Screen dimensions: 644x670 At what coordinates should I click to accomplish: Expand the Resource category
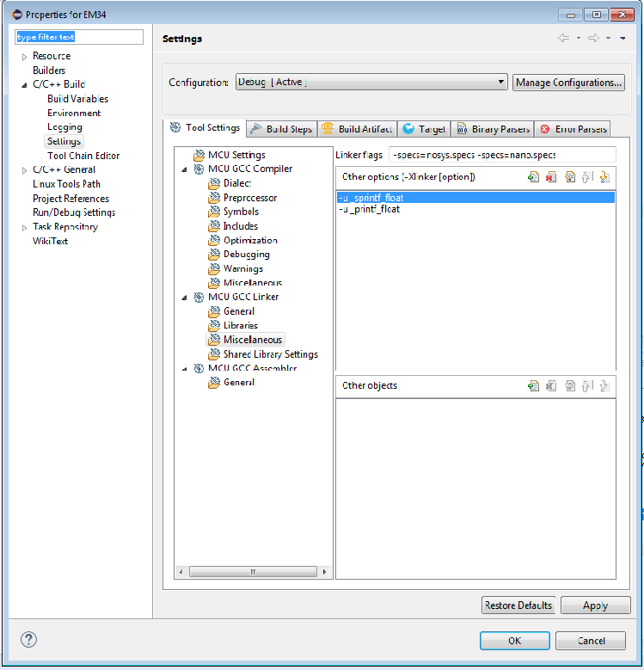pos(24,57)
